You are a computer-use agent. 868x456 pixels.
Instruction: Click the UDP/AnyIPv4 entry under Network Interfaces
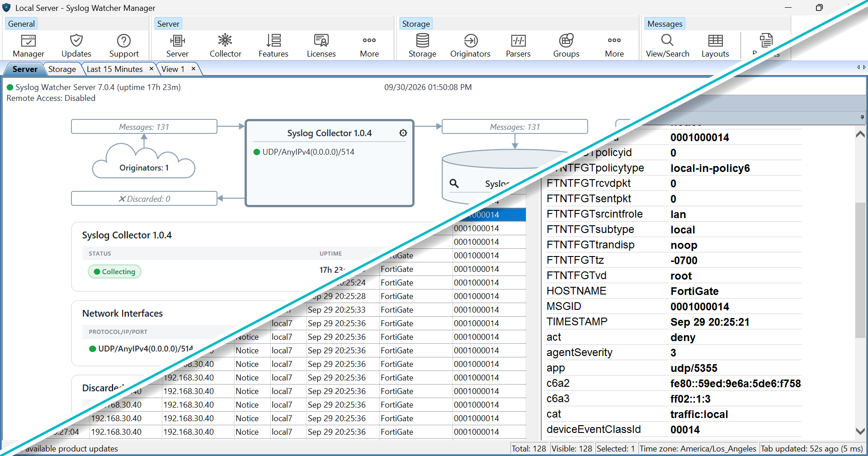tap(141, 349)
